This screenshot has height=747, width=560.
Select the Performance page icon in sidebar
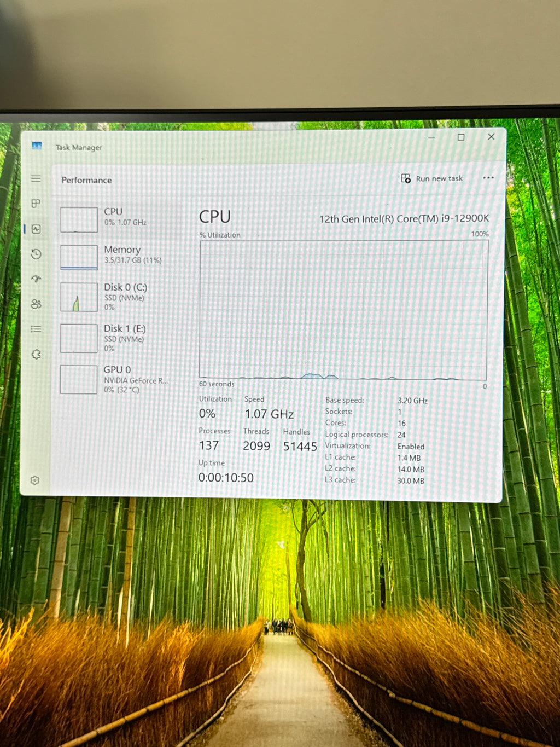[36, 229]
